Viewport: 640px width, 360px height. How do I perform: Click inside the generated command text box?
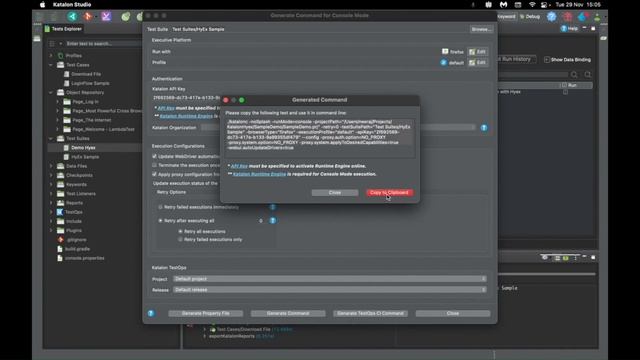click(320, 138)
